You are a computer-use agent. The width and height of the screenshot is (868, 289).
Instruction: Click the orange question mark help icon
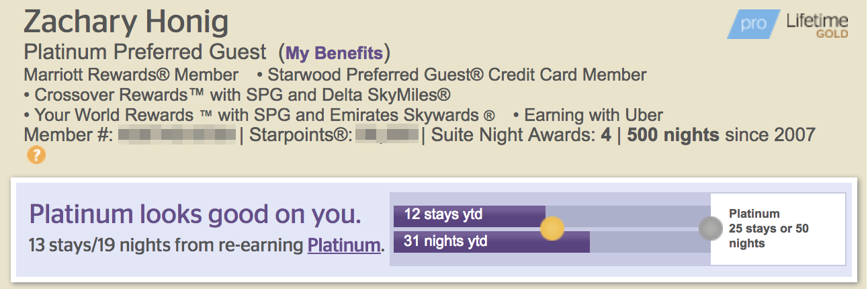36,156
